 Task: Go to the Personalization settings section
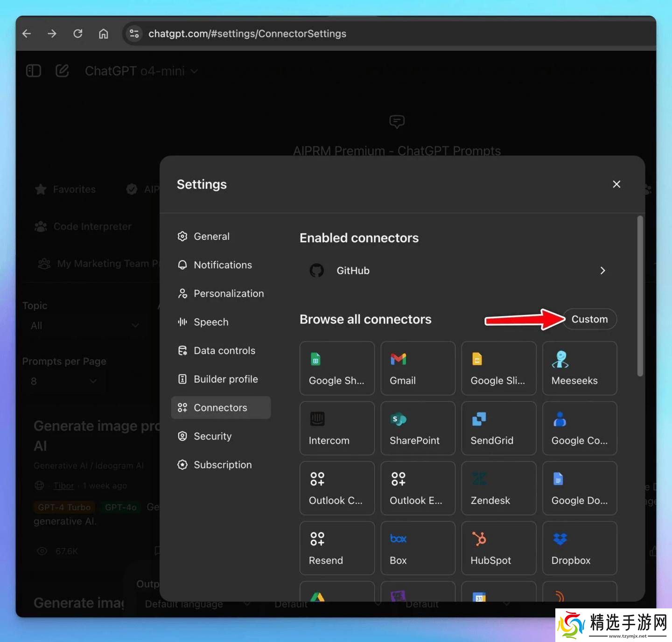(228, 293)
